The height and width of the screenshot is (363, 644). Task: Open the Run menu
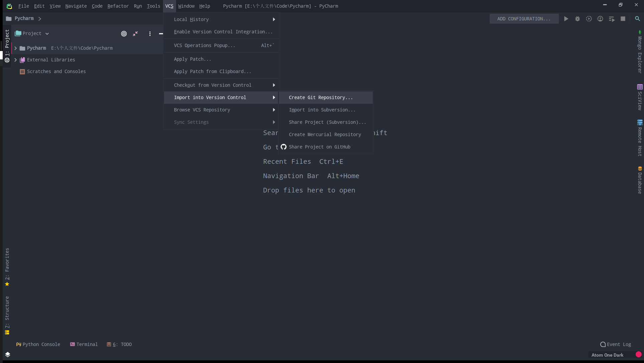click(x=138, y=6)
